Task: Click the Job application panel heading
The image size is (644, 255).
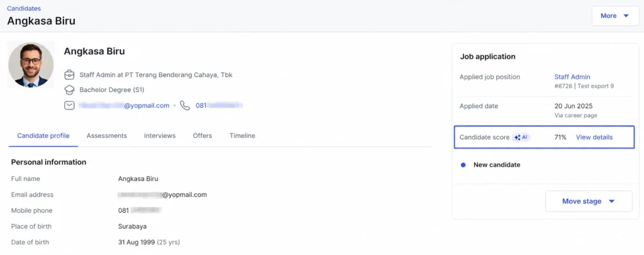Action: click(487, 57)
